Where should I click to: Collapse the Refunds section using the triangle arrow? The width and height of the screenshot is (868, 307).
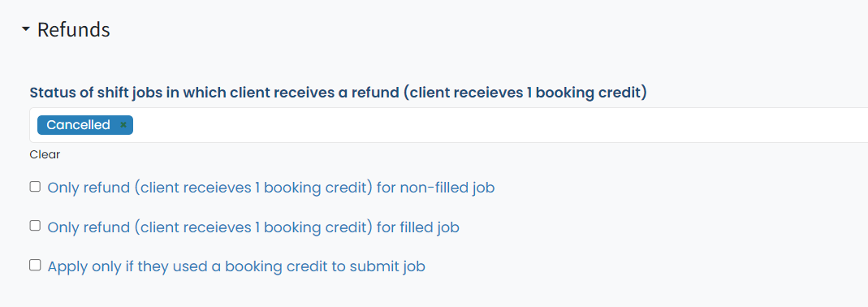pyautogui.click(x=25, y=30)
